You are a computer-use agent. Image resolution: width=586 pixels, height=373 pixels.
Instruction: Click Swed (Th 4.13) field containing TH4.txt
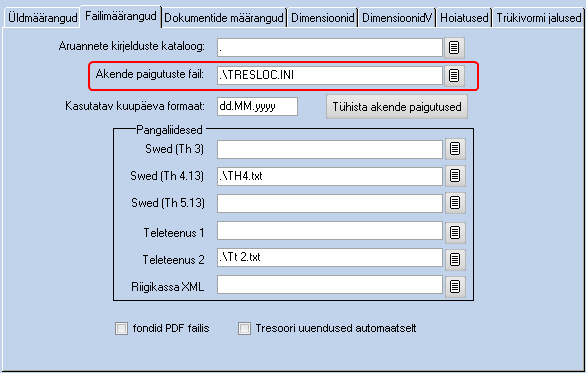click(330, 176)
